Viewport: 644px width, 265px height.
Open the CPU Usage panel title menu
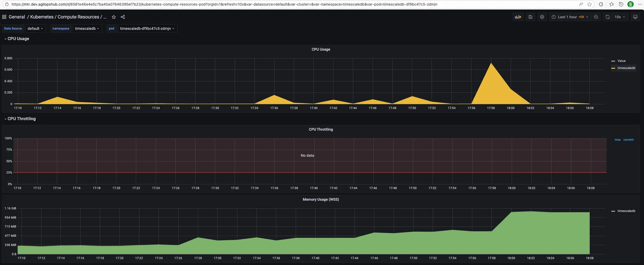pos(321,49)
